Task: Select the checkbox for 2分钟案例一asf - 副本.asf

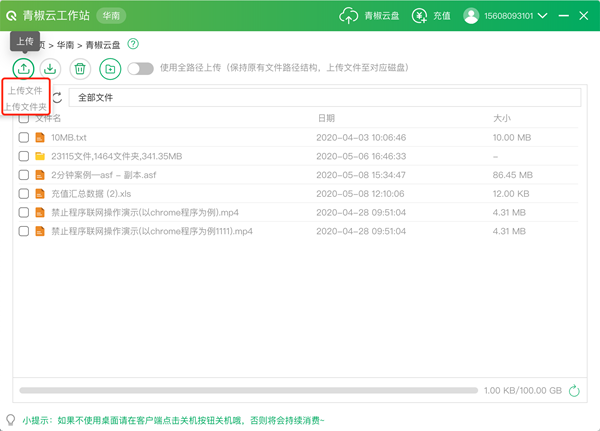Action: point(23,174)
